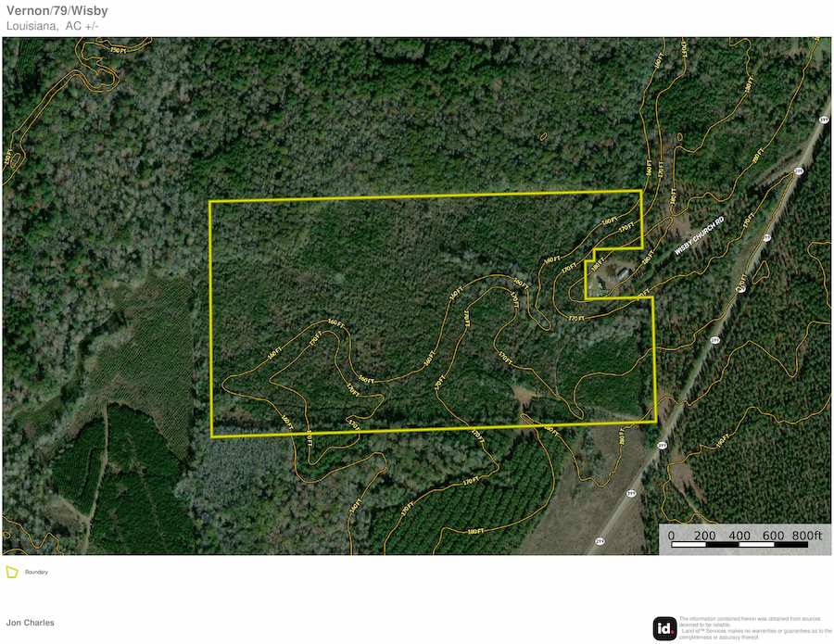The width and height of the screenshot is (834, 644).
Task: Click the Vernon/79/Wisby map title
Action: coord(57,10)
